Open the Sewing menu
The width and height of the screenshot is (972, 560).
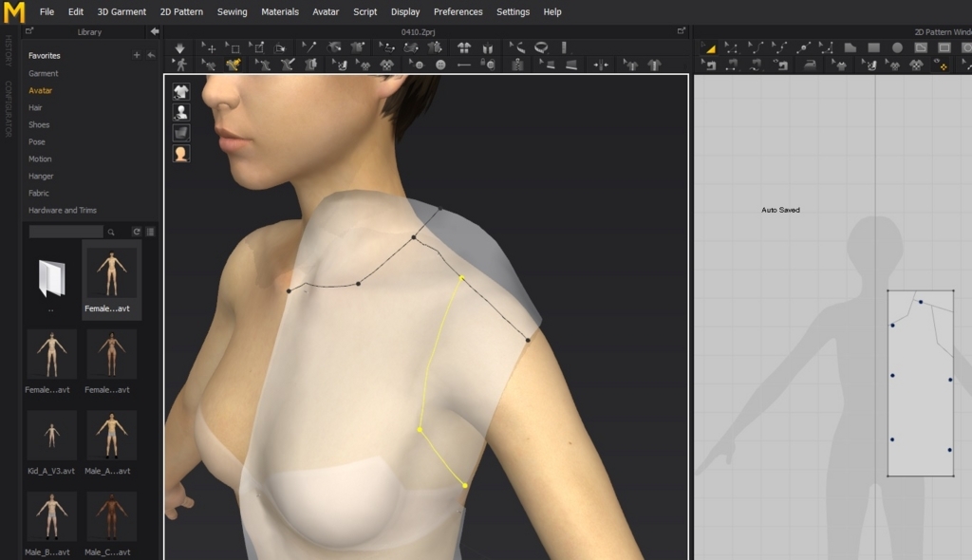232,11
